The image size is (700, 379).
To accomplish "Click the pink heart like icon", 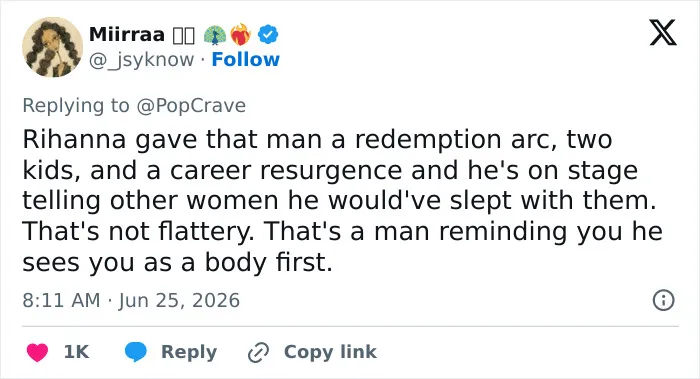I will [x=37, y=352].
